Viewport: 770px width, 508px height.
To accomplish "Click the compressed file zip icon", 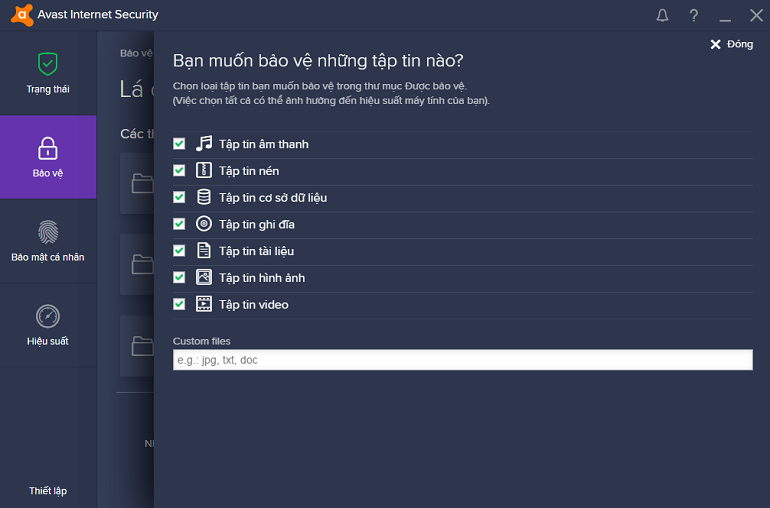I will click(x=204, y=171).
